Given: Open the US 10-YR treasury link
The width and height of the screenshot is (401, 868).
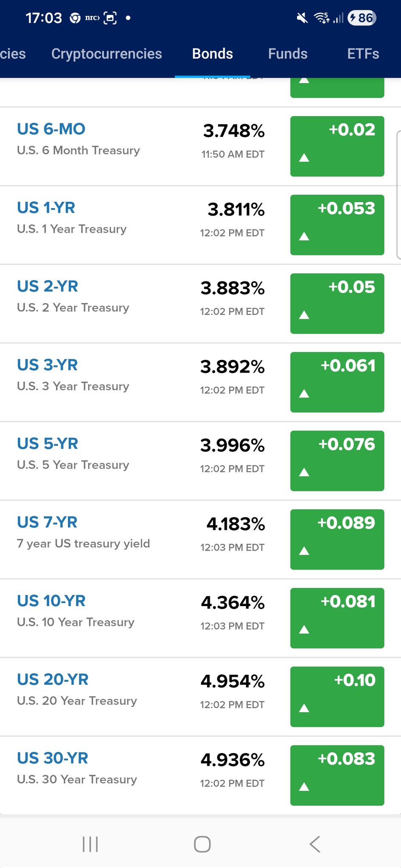Looking at the screenshot, I should [51, 601].
